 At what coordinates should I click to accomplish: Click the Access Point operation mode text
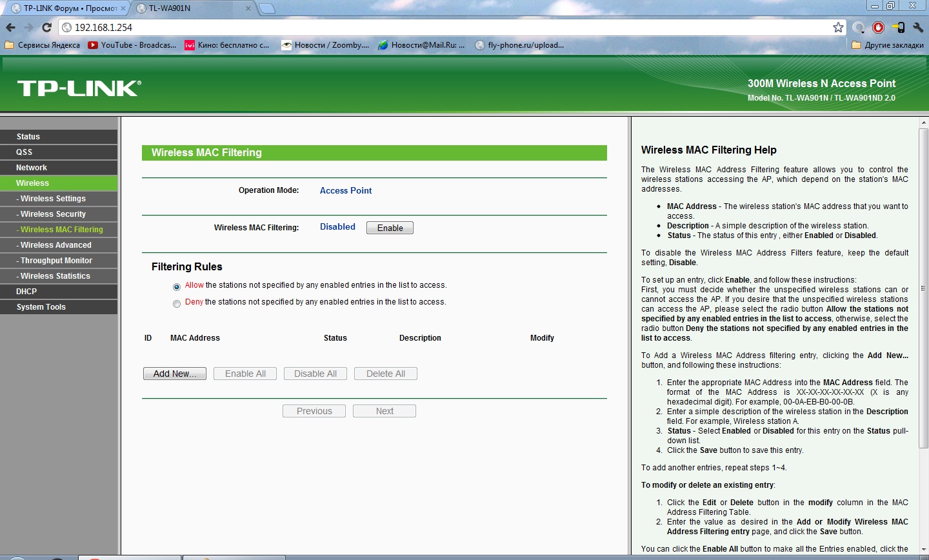tap(346, 190)
